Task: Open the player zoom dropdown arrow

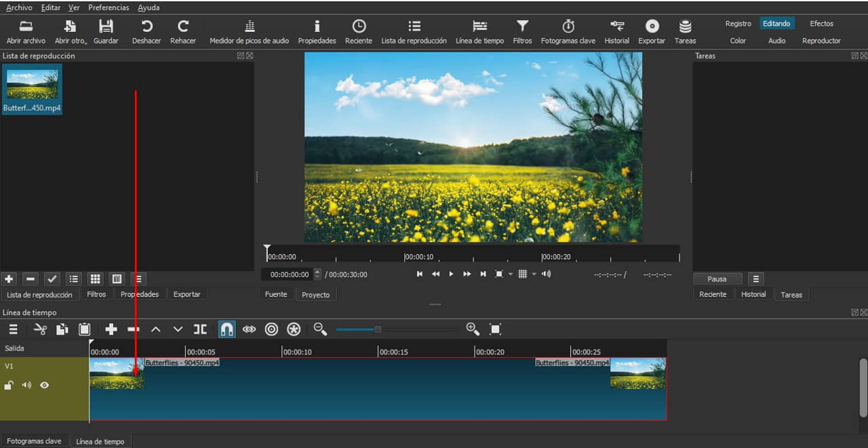Action: pos(510,274)
